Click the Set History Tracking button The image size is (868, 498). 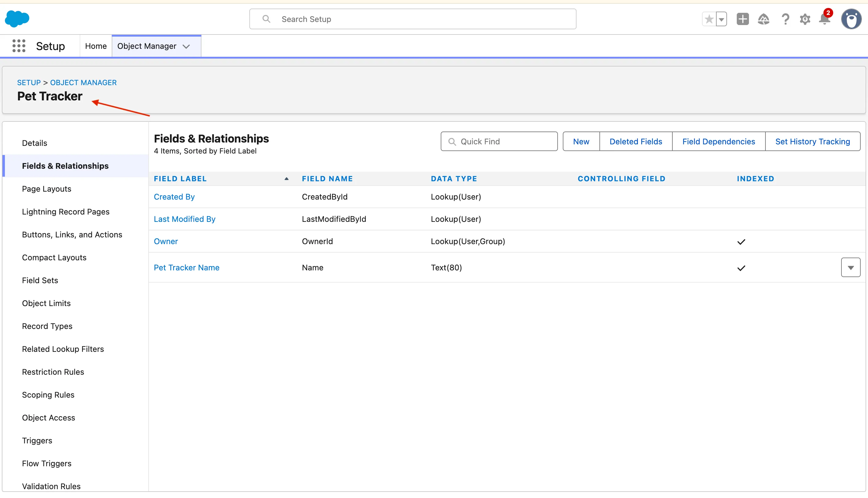tap(812, 141)
